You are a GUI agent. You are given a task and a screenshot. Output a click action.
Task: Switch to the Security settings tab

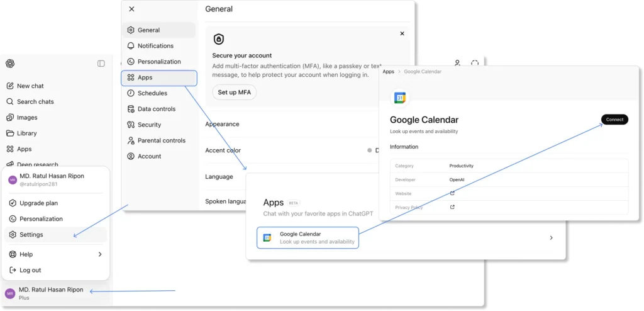(159, 125)
